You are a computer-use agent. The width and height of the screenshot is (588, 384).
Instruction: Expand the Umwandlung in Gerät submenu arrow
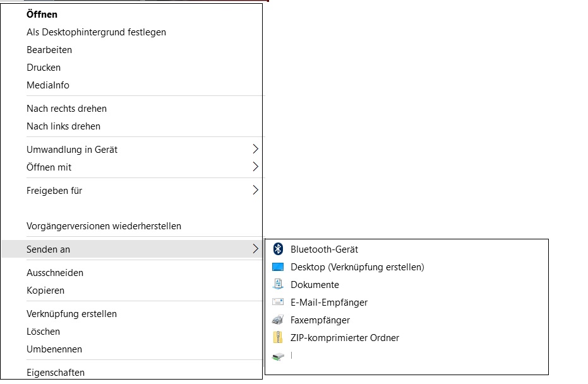pos(255,149)
